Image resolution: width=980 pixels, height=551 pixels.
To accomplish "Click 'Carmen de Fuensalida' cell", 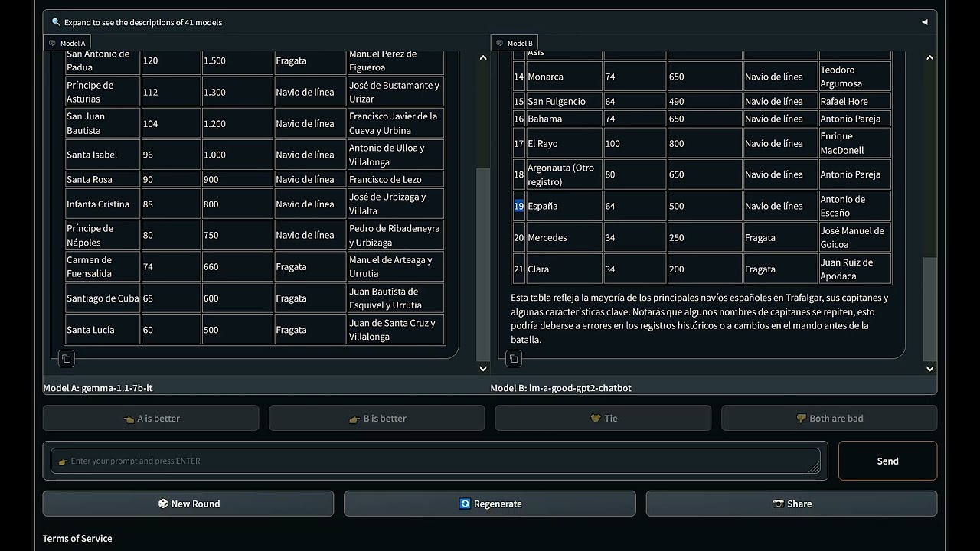I will 103,266.
